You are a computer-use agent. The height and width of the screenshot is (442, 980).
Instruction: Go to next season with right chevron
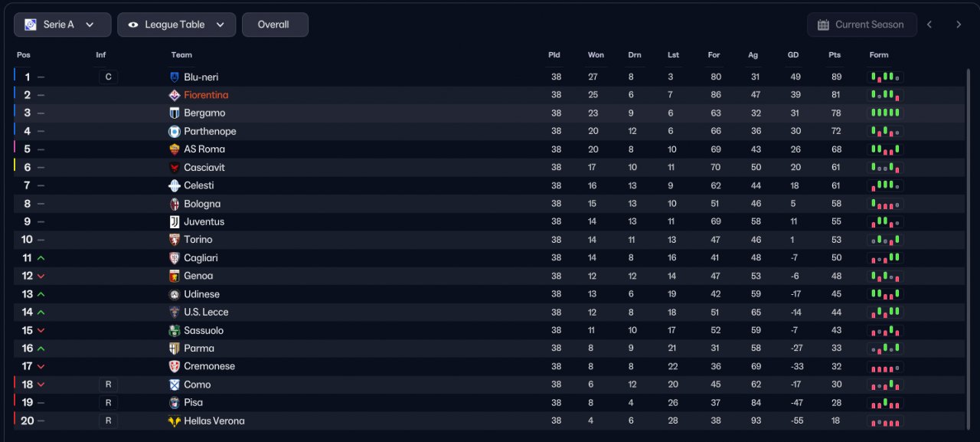click(958, 25)
